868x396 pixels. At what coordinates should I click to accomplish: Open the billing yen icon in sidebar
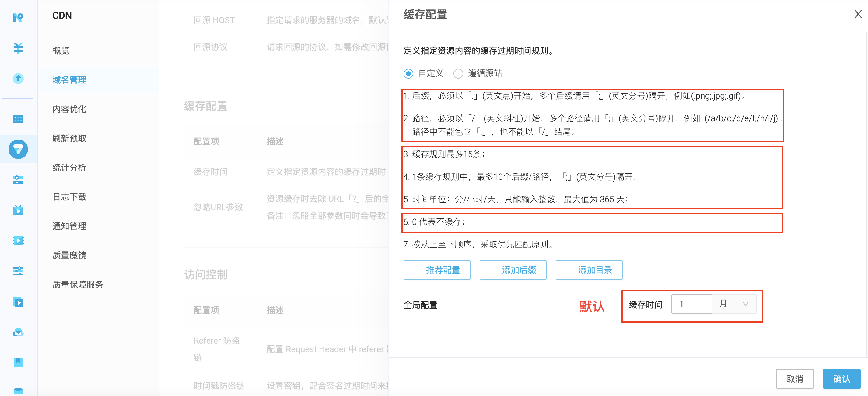point(18,48)
